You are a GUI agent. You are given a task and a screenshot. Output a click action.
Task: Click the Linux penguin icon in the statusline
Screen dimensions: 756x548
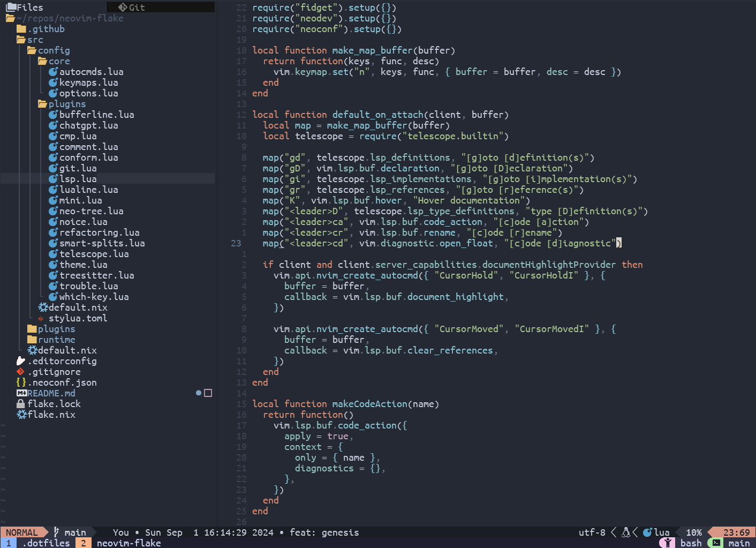tap(625, 532)
